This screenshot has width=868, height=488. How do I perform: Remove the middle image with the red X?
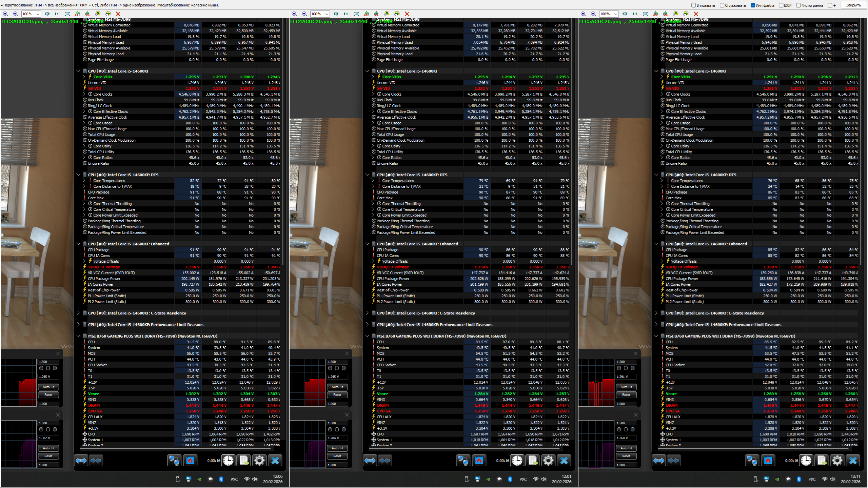tap(407, 14)
